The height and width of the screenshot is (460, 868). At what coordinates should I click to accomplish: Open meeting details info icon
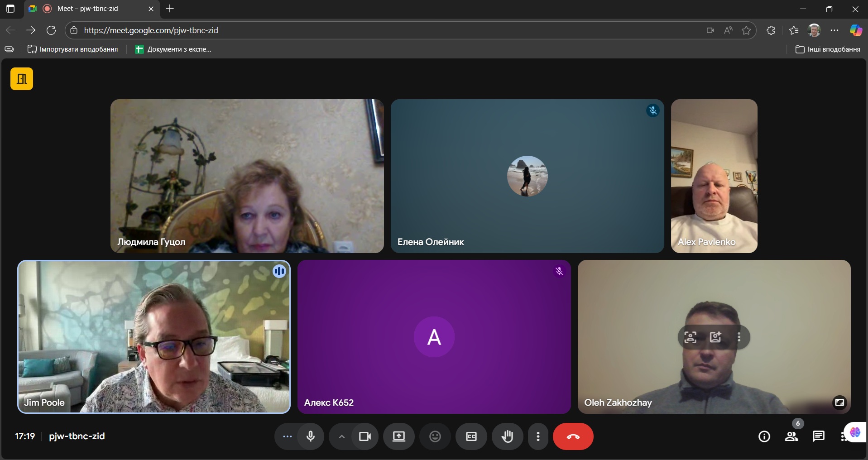click(764, 436)
